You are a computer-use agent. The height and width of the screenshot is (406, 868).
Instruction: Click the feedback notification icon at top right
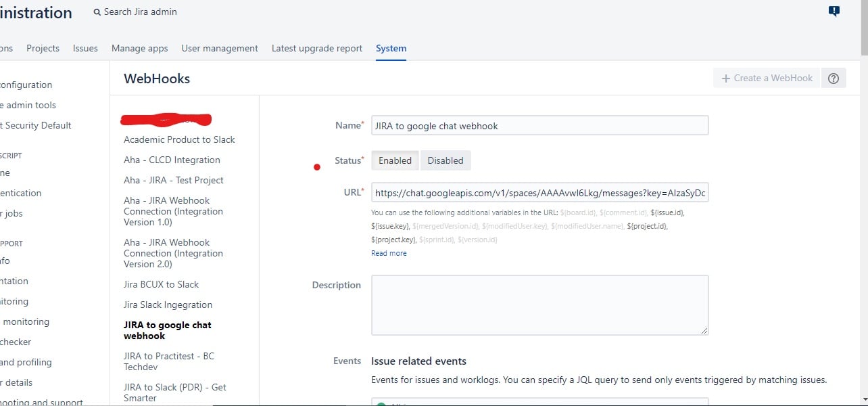pos(834,11)
